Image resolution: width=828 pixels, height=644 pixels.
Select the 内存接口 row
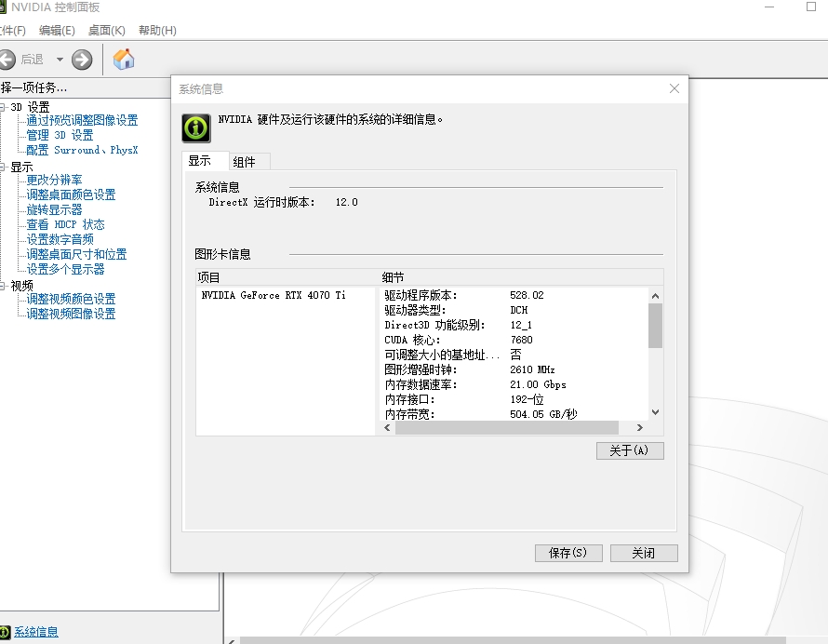[514, 399]
